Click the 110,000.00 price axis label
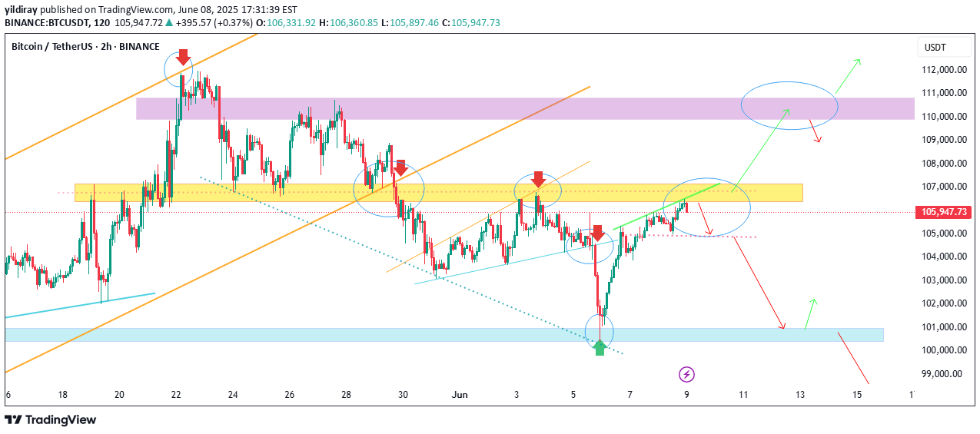This screenshot has height=434, width=980. [942, 117]
